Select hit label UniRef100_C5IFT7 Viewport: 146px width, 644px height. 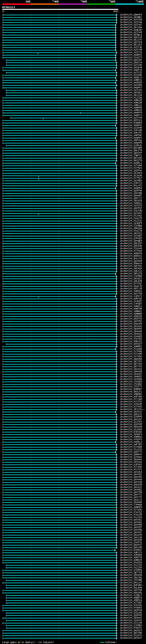[131, 387]
